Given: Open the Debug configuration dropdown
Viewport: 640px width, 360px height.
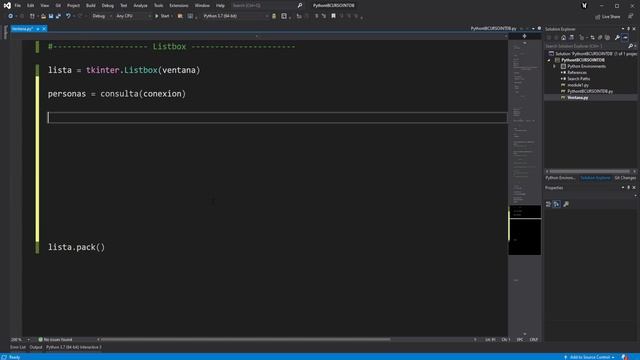Looking at the screenshot, I should 102,16.
